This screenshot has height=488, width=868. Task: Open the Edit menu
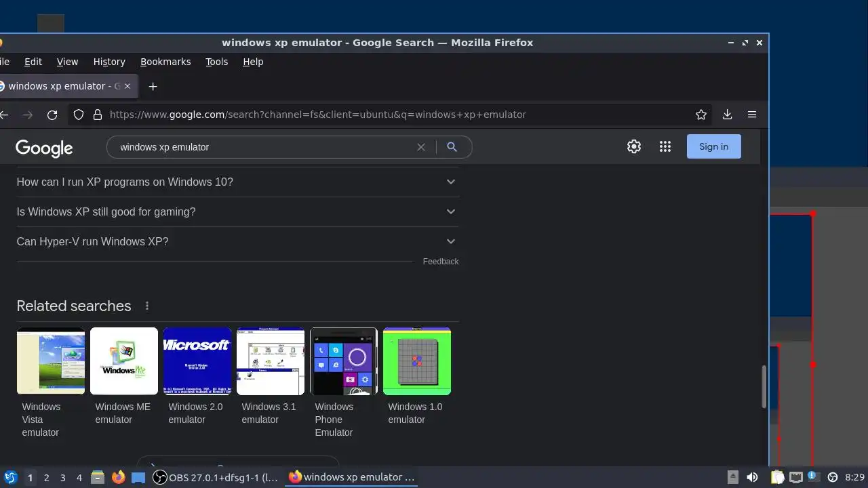click(33, 62)
